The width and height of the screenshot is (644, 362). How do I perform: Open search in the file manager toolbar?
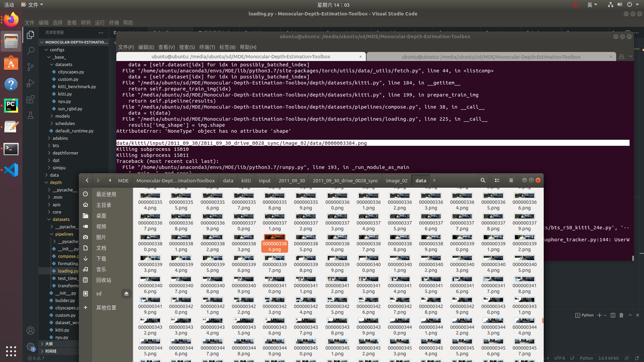tap(483, 180)
